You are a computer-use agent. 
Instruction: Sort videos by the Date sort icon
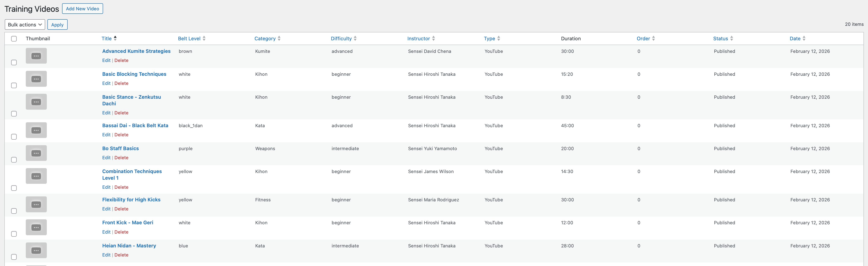coord(804,38)
